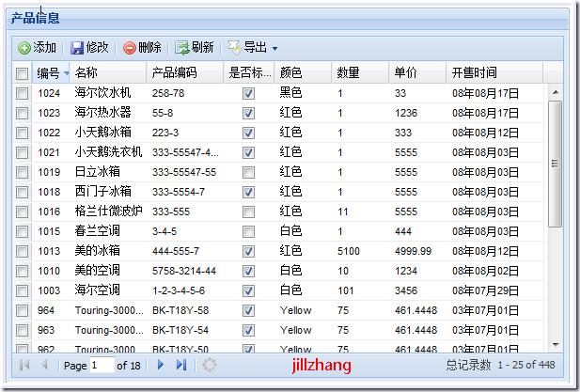Viewport: 580px width, 392px height.
Task: Click the 修改 (Edit) save icon button
Action: tap(89, 47)
